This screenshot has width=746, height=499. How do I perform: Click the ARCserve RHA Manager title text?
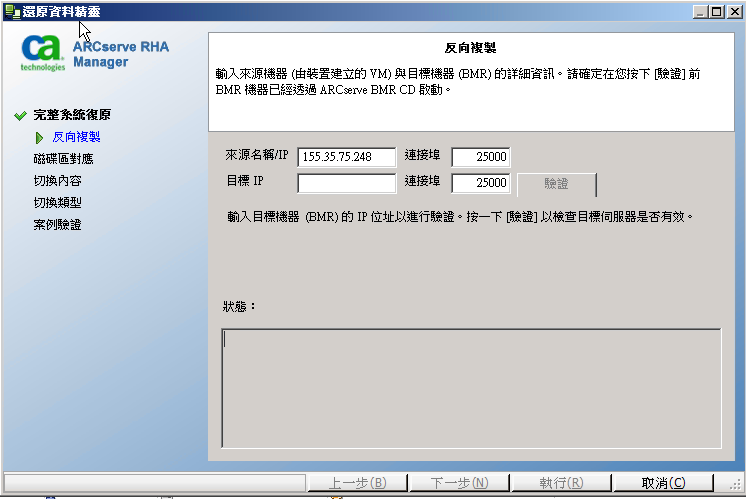click(x=121, y=54)
